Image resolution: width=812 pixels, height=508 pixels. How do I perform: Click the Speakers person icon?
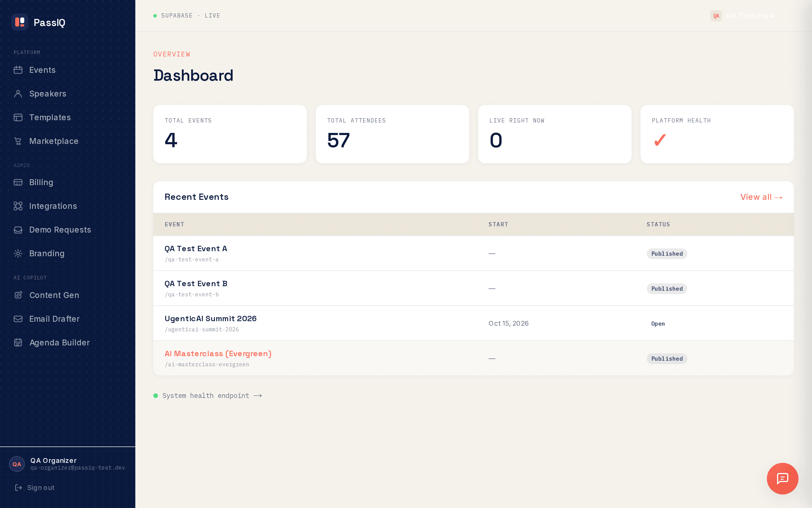tap(18, 94)
